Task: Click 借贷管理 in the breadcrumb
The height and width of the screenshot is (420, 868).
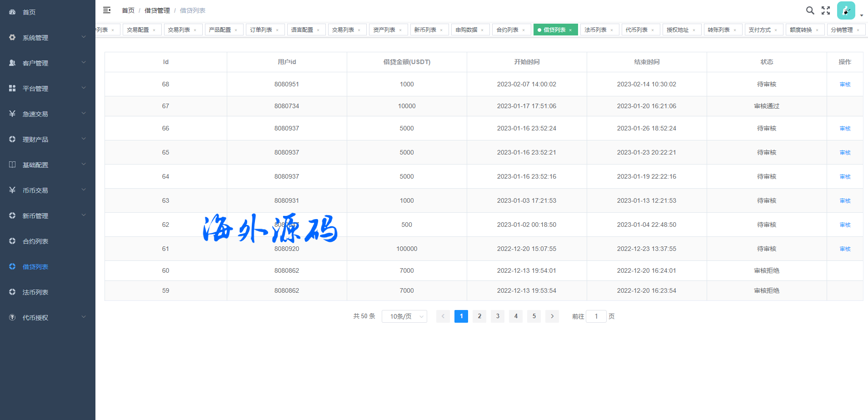Action: pos(157,10)
